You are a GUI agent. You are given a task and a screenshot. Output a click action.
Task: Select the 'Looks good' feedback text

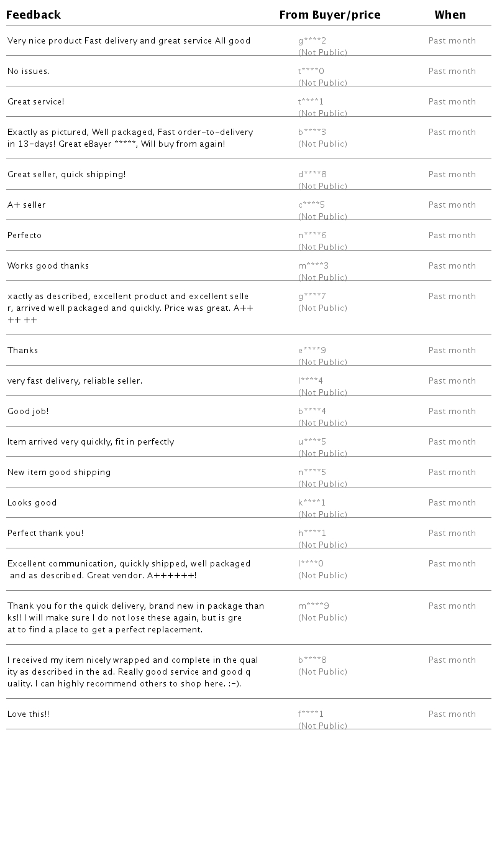click(32, 503)
